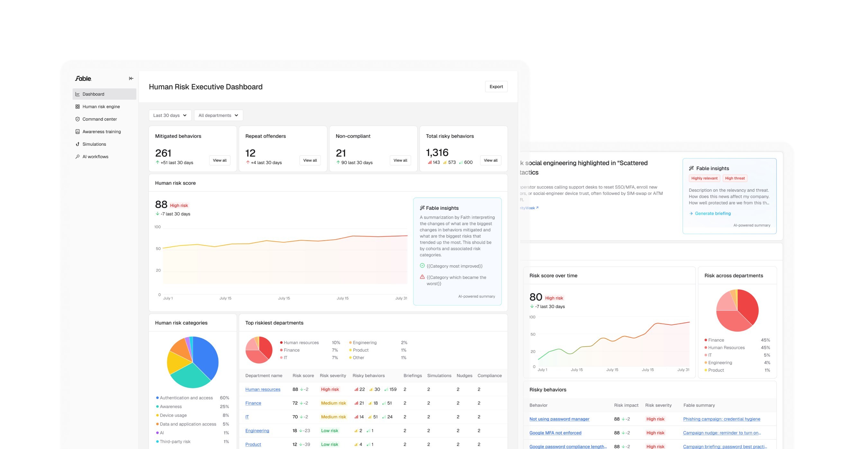Collapse the sidebar using arrow icon
The height and width of the screenshot is (449, 868).
[131, 78]
